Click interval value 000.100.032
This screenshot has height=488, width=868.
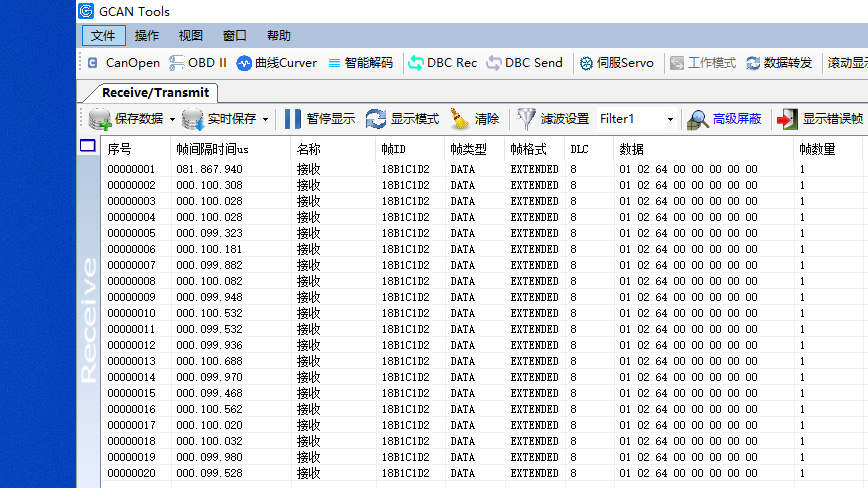tap(209, 442)
